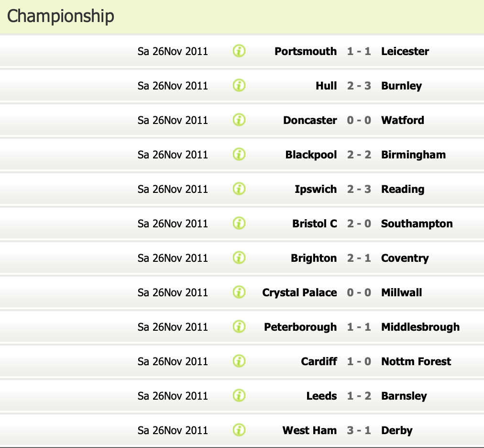Click info icon for Brighton vs Coventry
This screenshot has width=484, height=448.
click(239, 258)
